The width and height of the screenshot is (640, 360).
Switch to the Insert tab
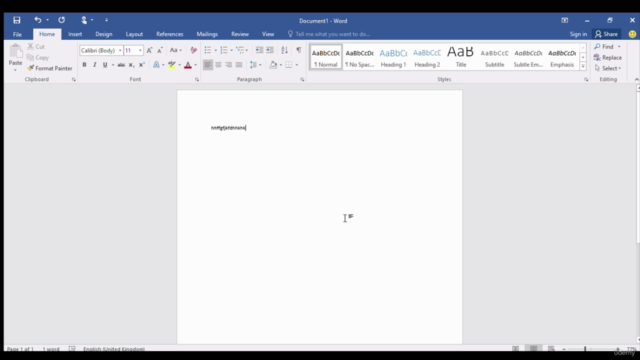[75, 34]
